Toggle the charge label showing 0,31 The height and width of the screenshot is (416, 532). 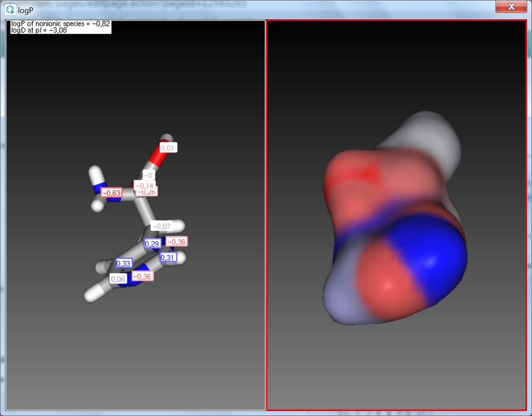tap(169, 257)
